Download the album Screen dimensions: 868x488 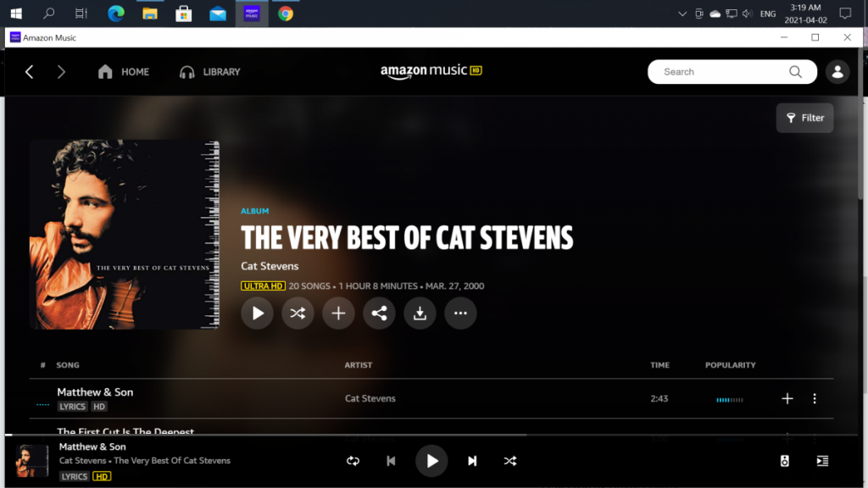(x=420, y=313)
